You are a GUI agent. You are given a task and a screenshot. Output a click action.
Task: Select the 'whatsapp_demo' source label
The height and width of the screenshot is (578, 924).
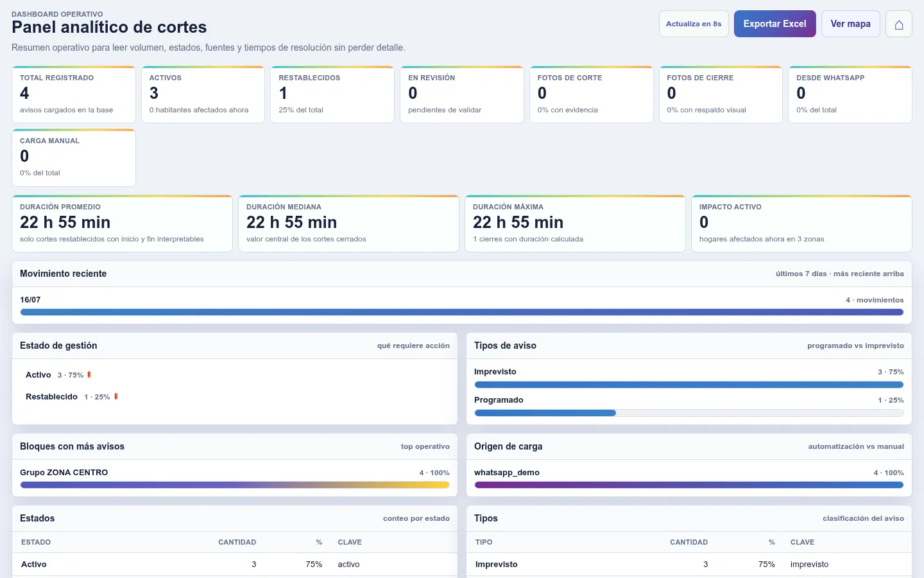(507, 473)
